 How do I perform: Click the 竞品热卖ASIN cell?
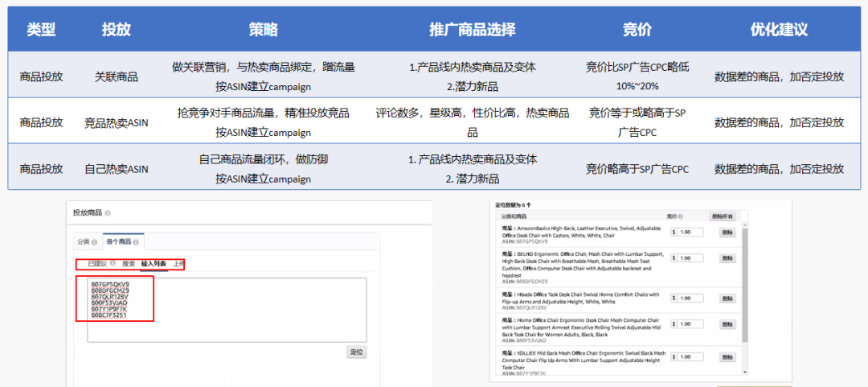(117, 122)
